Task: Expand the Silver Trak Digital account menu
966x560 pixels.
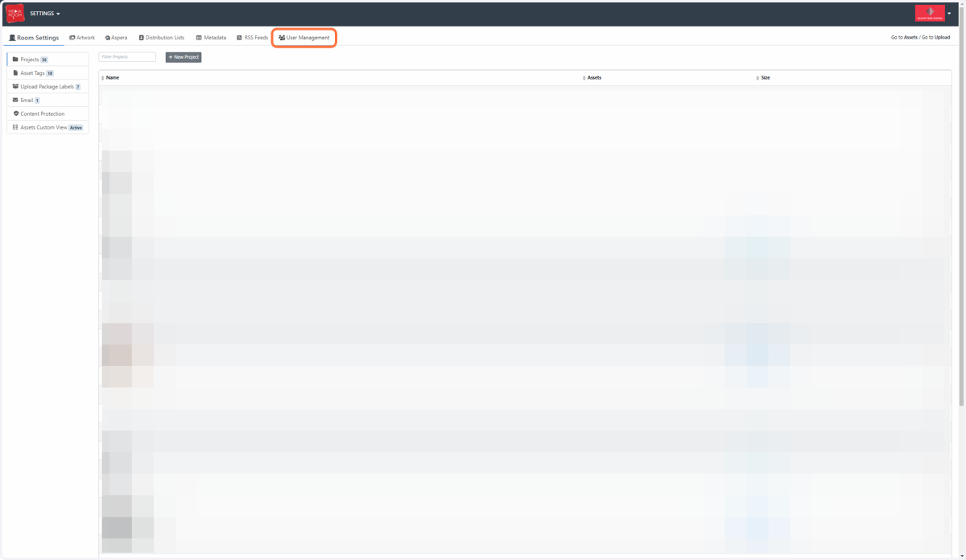Action: pos(933,13)
